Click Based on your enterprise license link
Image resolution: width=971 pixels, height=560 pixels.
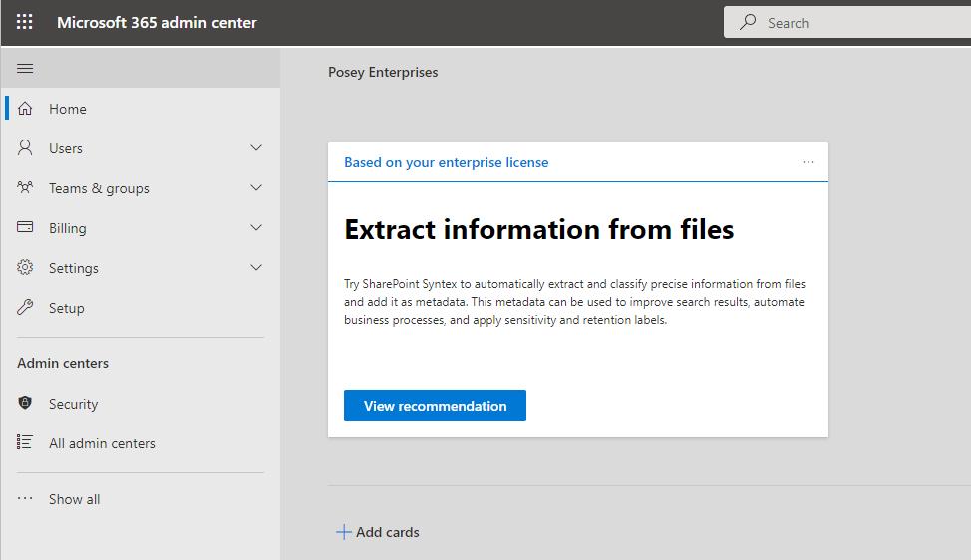[x=446, y=162]
